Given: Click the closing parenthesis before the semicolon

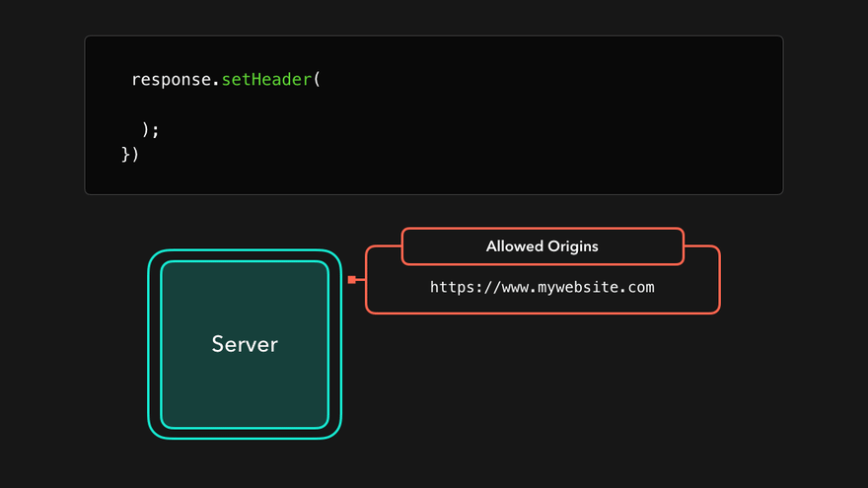Looking at the screenshot, I should (145, 129).
